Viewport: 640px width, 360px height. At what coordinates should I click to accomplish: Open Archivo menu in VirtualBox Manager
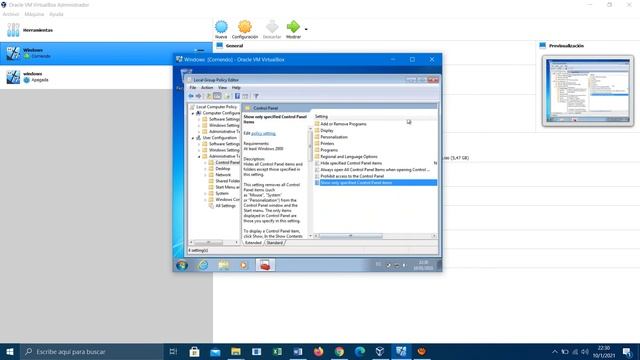click(x=11, y=14)
